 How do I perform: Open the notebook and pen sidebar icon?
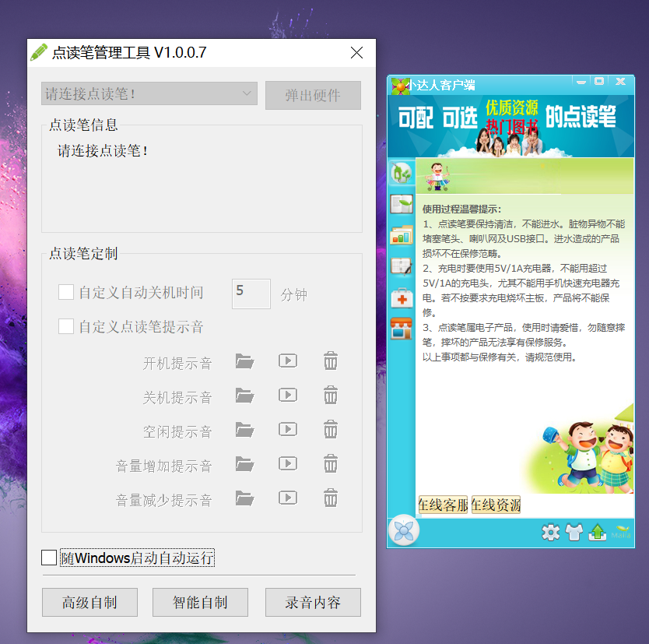click(402, 266)
